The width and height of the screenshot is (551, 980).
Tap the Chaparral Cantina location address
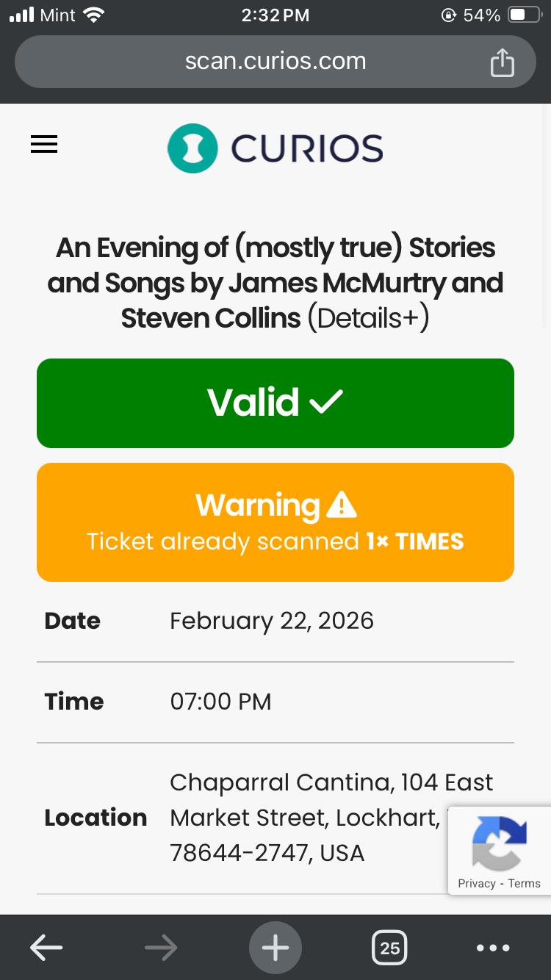(x=309, y=818)
